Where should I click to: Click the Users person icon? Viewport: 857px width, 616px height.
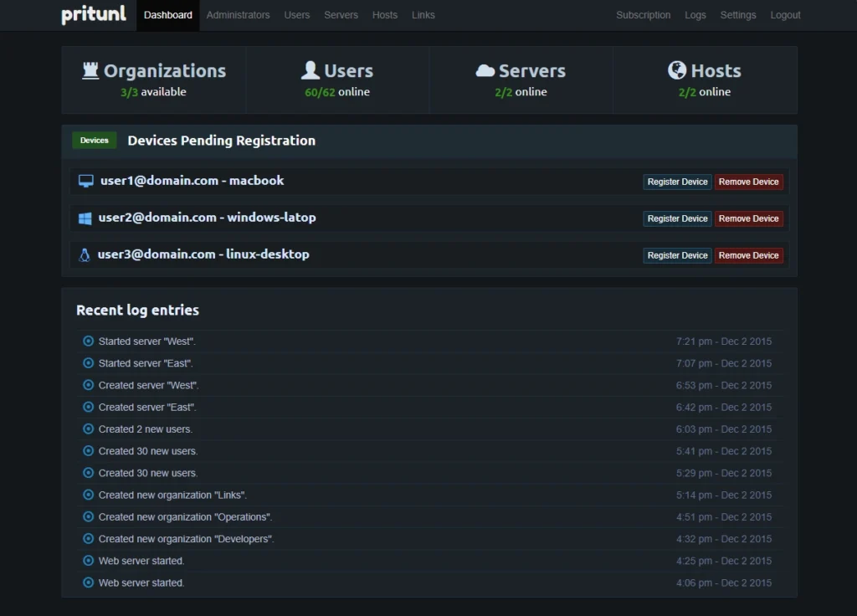click(310, 71)
